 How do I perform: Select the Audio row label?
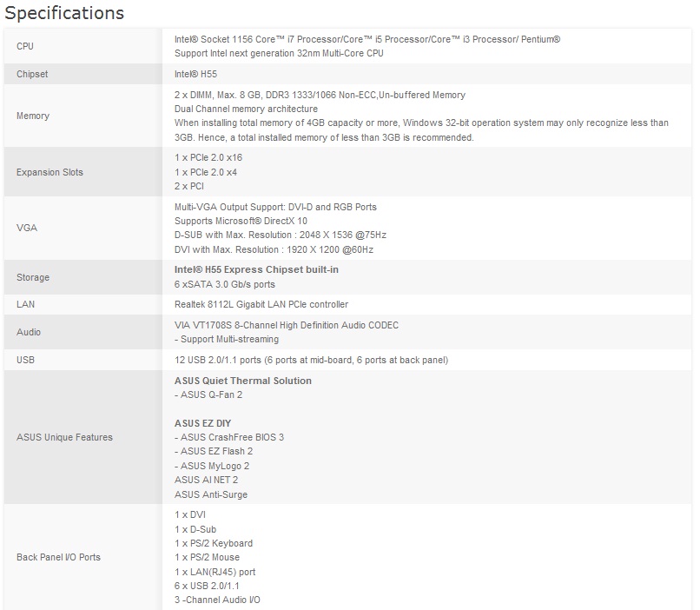tap(29, 332)
